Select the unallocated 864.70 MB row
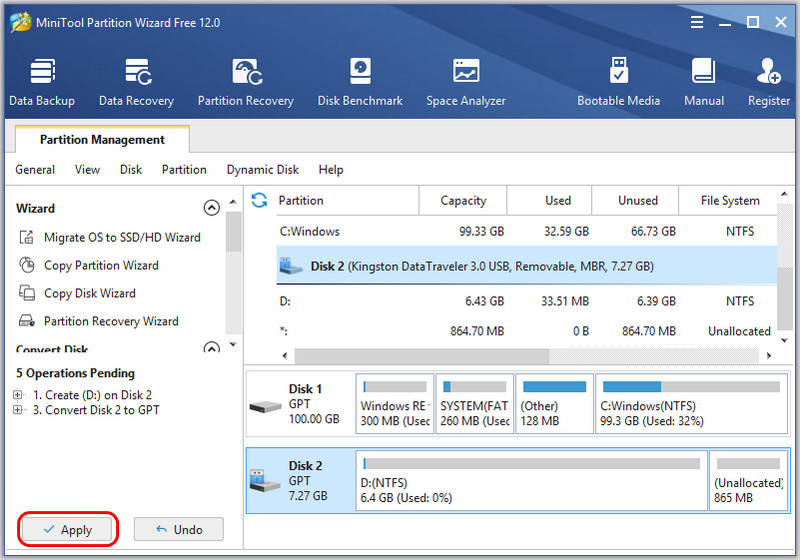Screen dimensions: 800x560 pyautogui.click(x=527, y=331)
